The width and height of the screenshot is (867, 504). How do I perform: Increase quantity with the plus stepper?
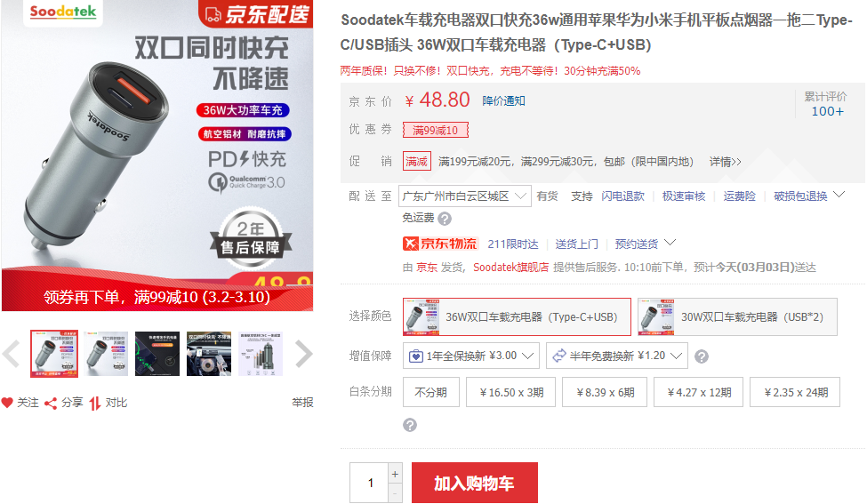coord(395,474)
